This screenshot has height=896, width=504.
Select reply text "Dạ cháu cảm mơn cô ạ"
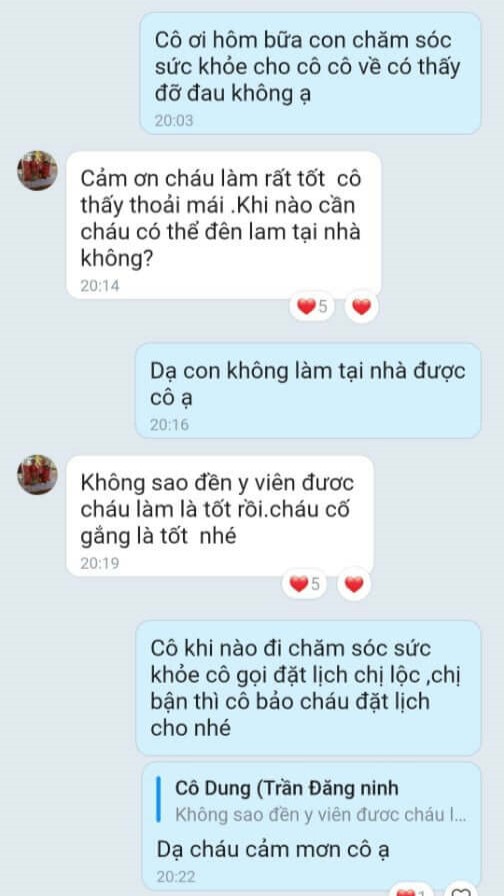(x=273, y=850)
